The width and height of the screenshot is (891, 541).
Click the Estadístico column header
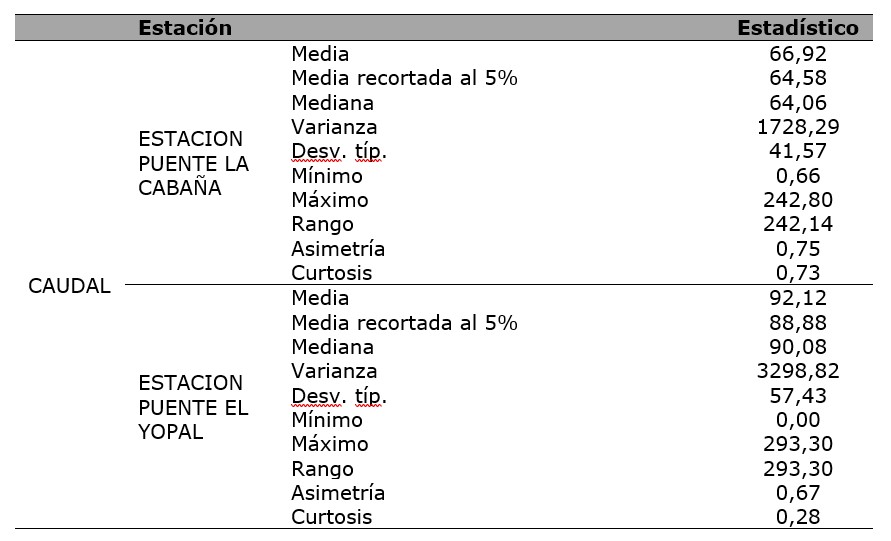798,28
